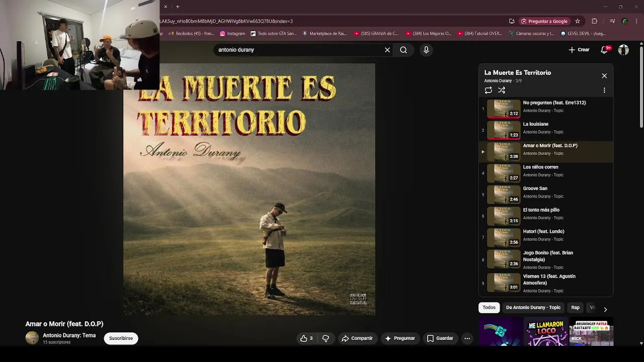The image size is (644, 362).
Task: Clear the YouTube search box text
Action: [x=387, y=50]
